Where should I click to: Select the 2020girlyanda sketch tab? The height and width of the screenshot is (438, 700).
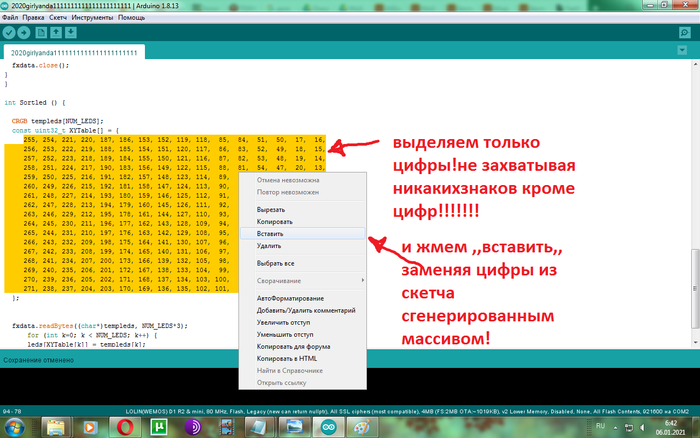coord(74,53)
